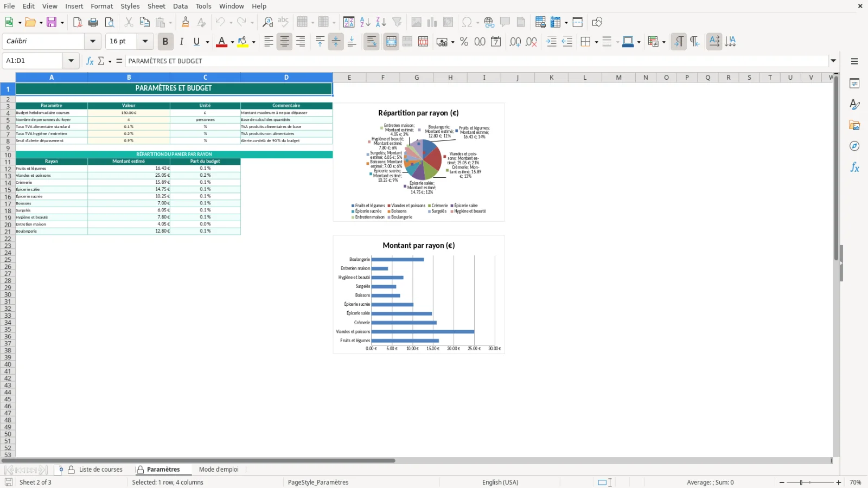The height and width of the screenshot is (488, 868).
Task: Open sidebar Navigator panel
Action: click(x=854, y=146)
